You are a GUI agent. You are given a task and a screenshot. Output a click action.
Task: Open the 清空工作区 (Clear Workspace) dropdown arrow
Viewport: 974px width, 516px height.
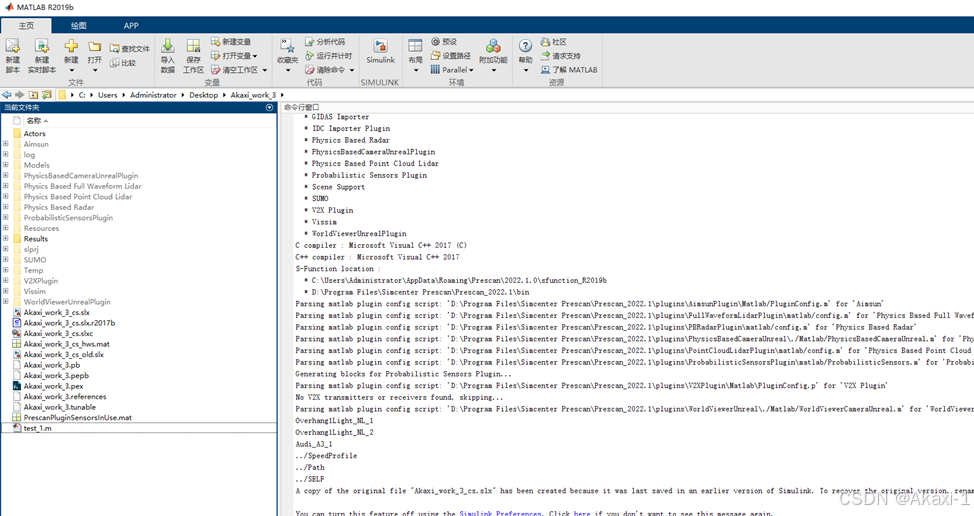click(x=265, y=70)
